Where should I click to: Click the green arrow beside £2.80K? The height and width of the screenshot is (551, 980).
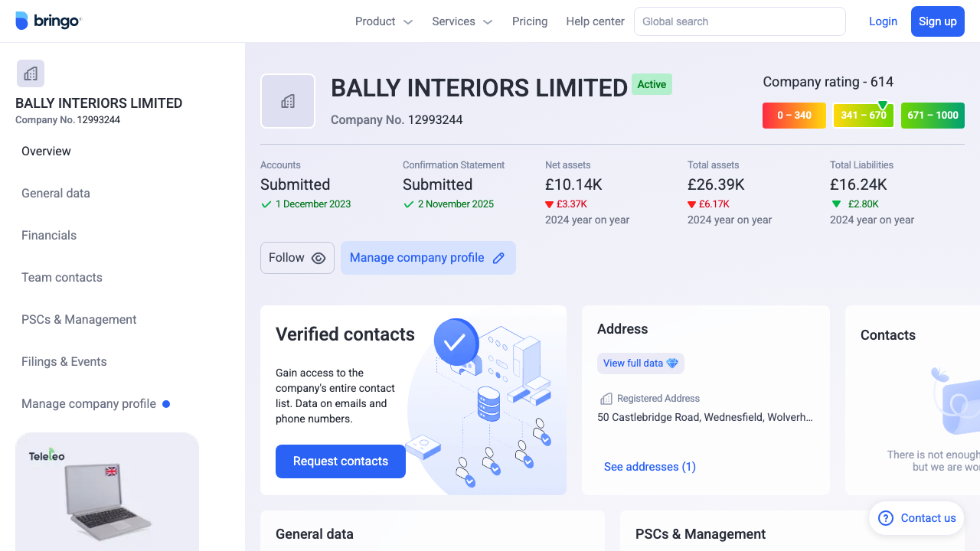pos(837,204)
